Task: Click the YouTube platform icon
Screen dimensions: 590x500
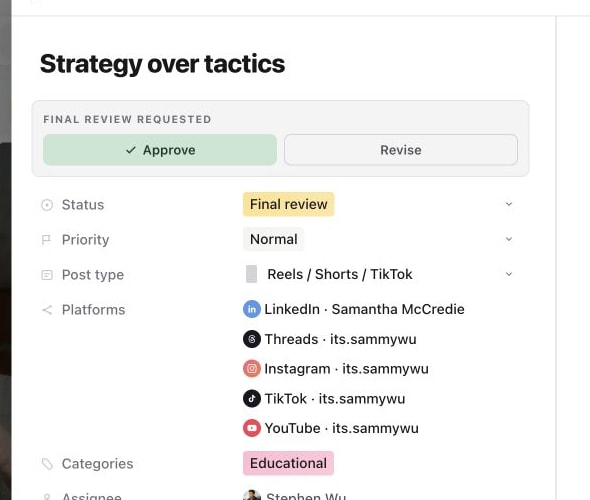Action: tap(252, 428)
